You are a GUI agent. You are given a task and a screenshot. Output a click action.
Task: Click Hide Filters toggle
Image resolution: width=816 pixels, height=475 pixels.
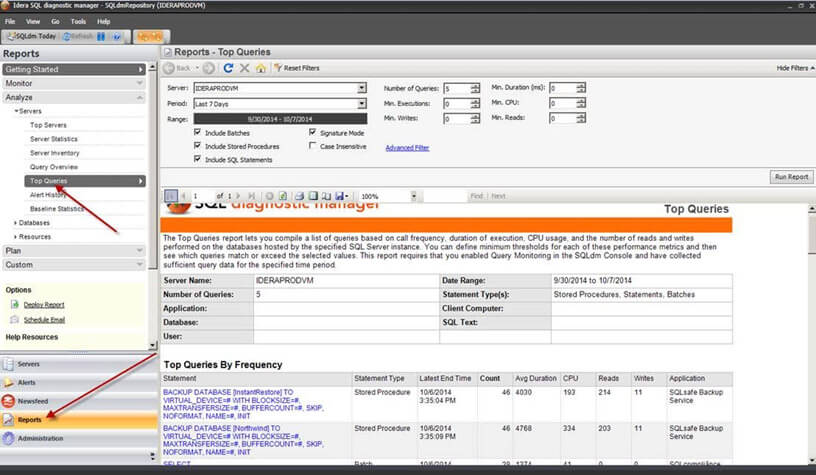(x=795, y=68)
